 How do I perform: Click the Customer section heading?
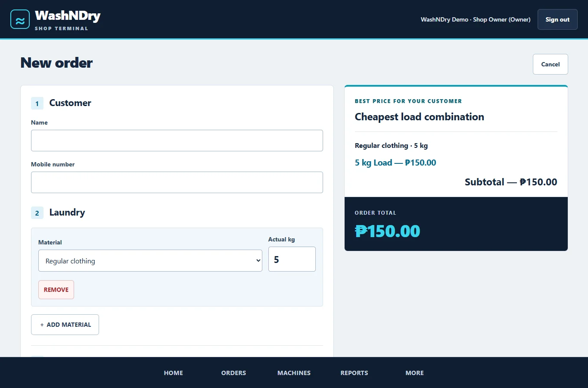point(70,103)
